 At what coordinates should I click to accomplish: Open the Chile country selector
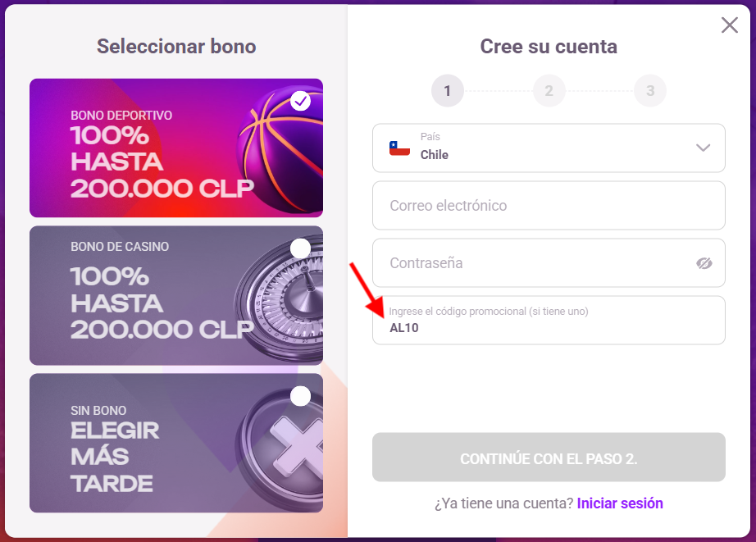[549, 148]
